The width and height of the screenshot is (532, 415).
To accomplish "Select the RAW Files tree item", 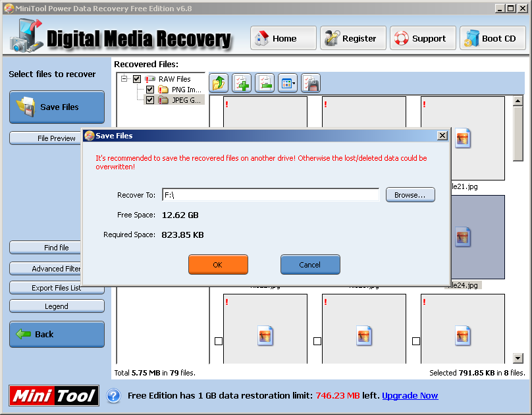I will point(174,79).
